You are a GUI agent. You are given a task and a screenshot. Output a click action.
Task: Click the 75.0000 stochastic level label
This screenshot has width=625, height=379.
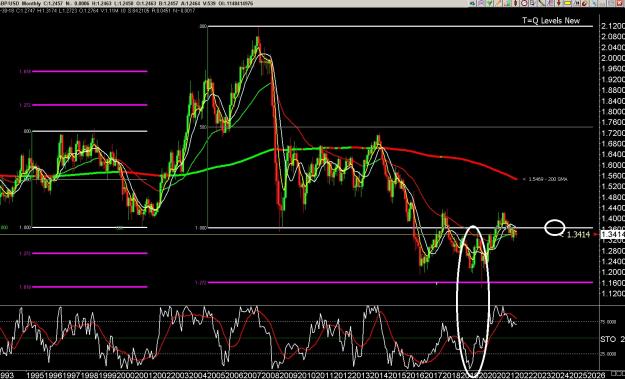click(609, 322)
